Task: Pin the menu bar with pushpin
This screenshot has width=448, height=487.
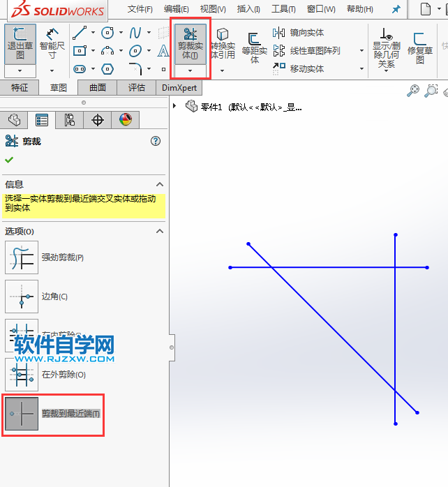Action: [x=396, y=9]
